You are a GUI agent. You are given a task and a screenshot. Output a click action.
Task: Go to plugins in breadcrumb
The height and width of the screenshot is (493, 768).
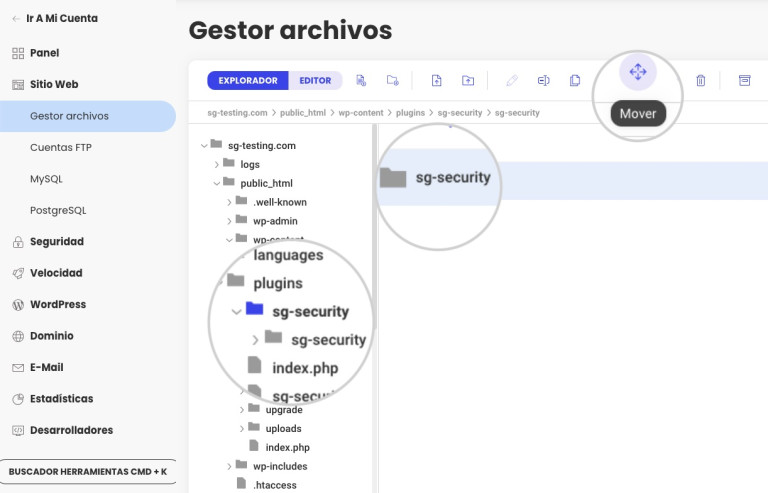[x=410, y=113]
